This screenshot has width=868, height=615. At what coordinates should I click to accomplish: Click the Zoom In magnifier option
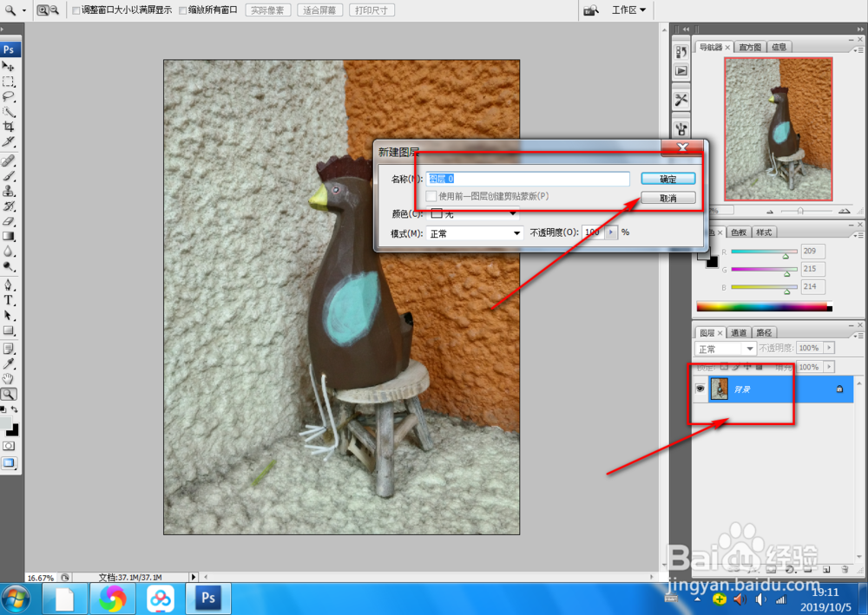click(x=42, y=10)
